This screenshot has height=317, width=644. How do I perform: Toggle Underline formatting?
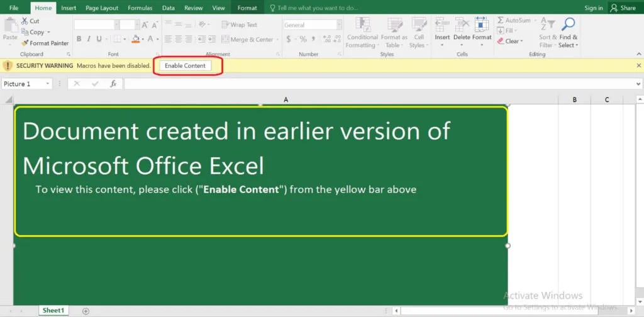pos(99,39)
